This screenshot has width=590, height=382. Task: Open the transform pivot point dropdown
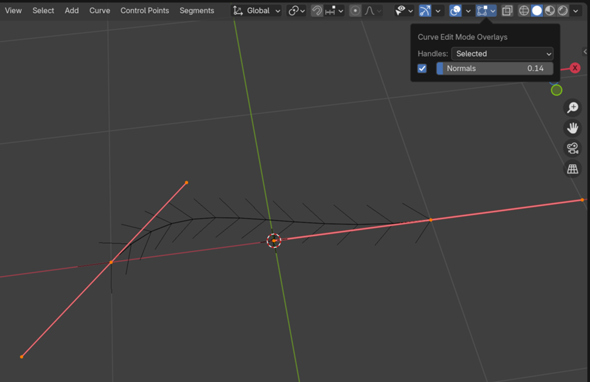tap(297, 11)
